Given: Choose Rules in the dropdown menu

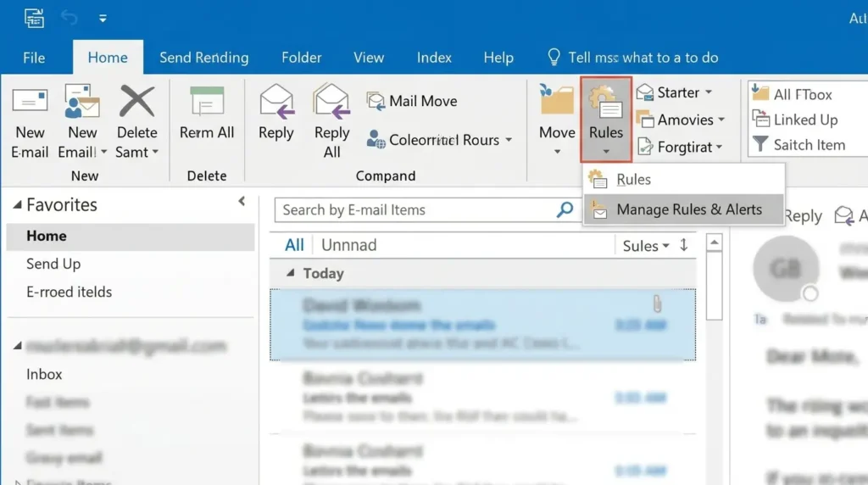Looking at the screenshot, I should [684, 180].
